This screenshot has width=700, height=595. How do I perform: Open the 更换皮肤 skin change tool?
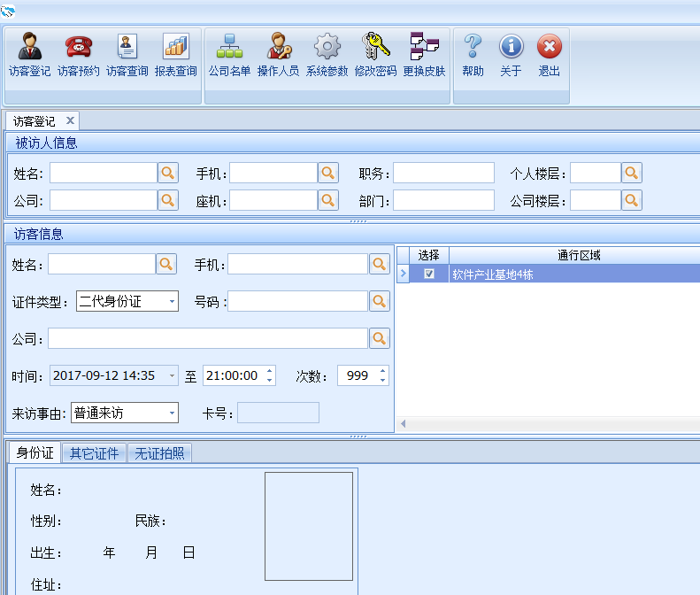point(424,55)
